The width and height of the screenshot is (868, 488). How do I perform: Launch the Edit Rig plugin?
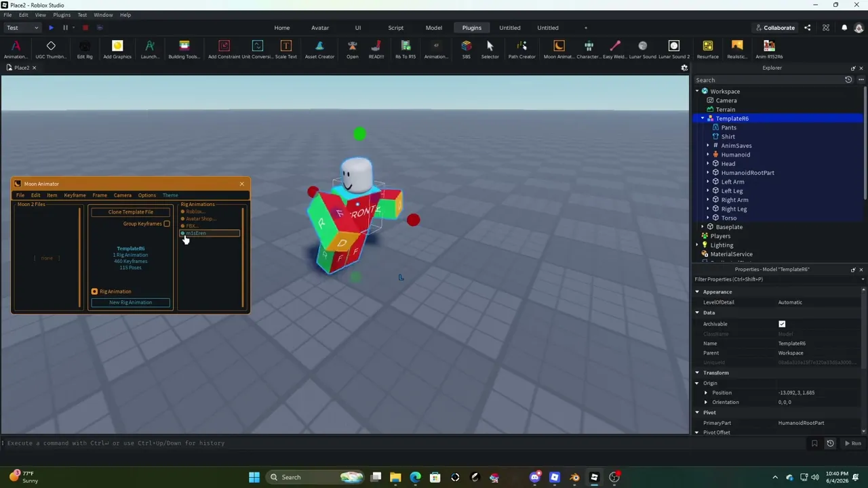[x=85, y=49]
